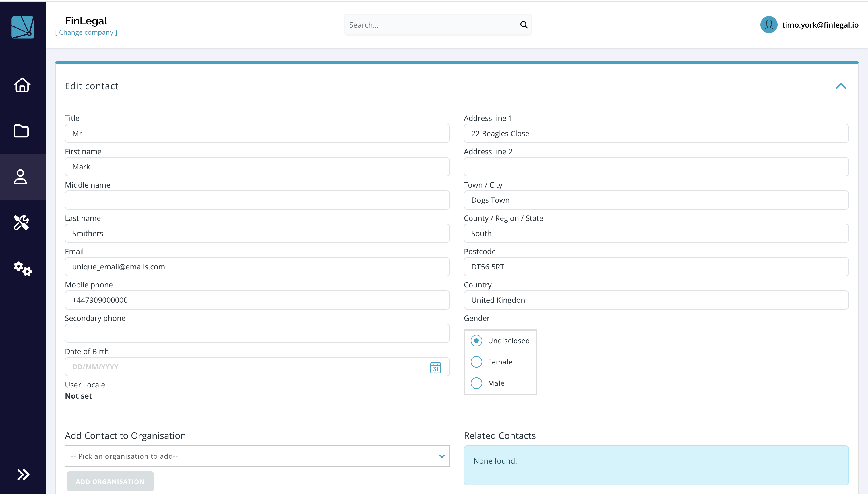This screenshot has height=494, width=868.
Task: Open the Date of Birth calendar picker
Action: click(x=435, y=367)
